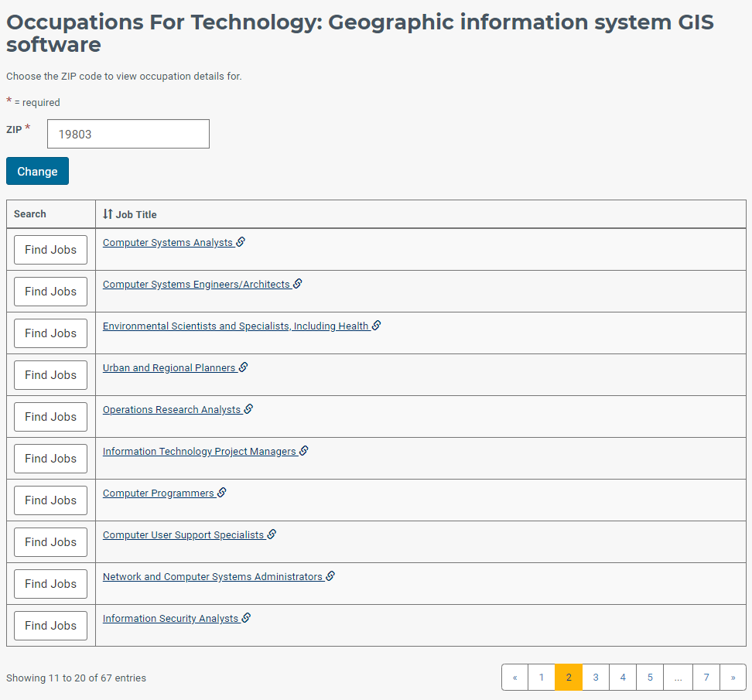Find Jobs for Information Technology Project Managers
This screenshot has height=700, width=752.
pos(50,459)
